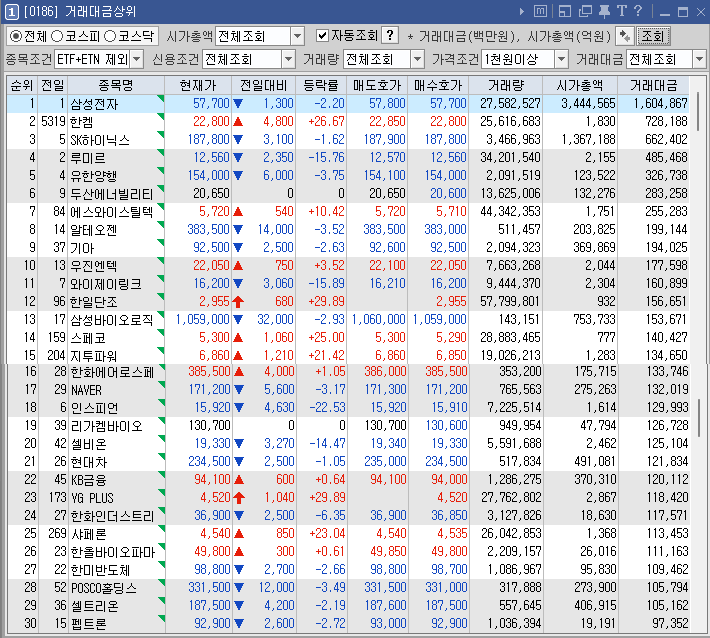Click the small right-arrow icon in title bar
710x638 pixels.
[522, 12]
